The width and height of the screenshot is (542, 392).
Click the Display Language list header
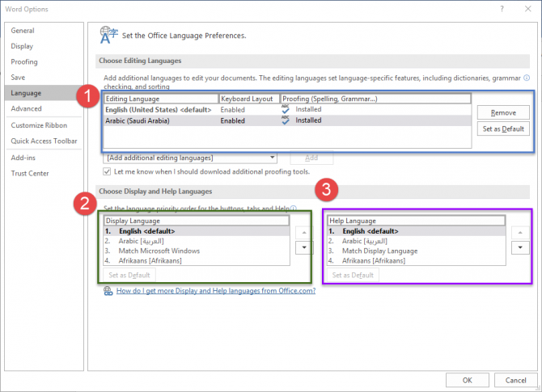tap(197, 221)
